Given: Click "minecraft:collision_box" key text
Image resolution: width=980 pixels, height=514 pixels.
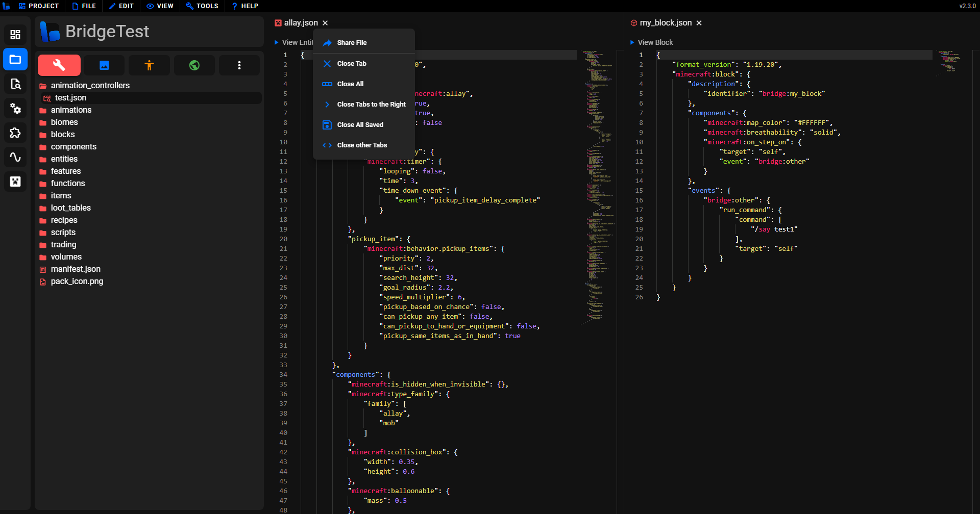Looking at the screenshot, I should (x=397, y=452).
